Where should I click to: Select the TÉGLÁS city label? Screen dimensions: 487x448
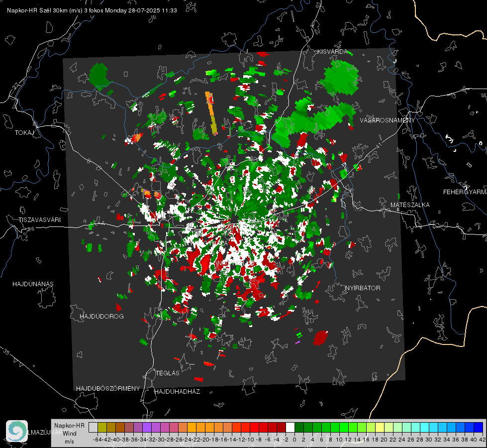[x=168, y=373]
